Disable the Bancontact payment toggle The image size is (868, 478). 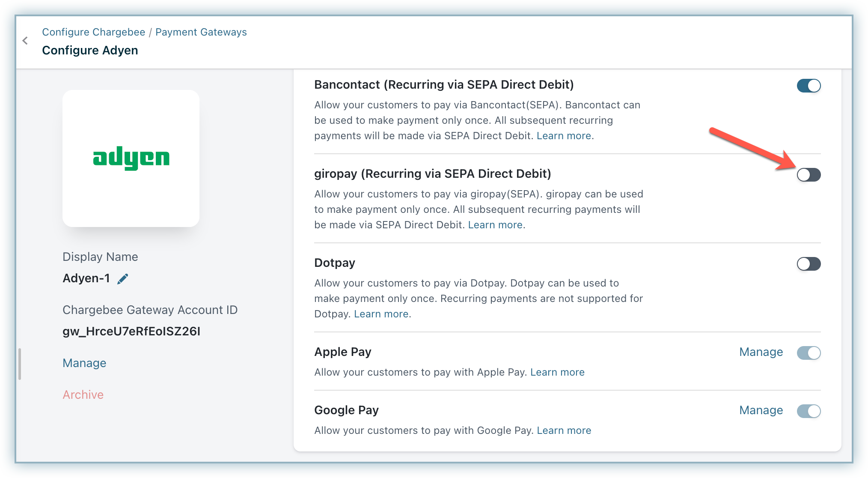(808, 86)
